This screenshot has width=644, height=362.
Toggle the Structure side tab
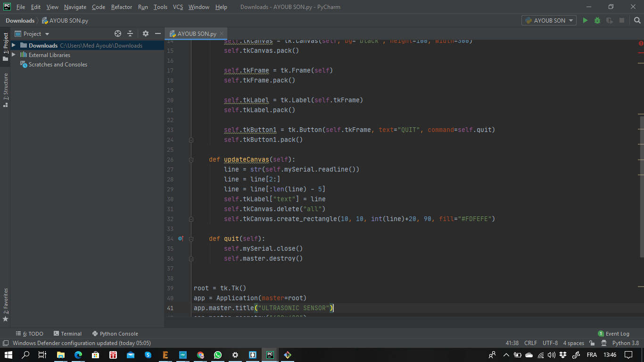[x=5, y=90]
